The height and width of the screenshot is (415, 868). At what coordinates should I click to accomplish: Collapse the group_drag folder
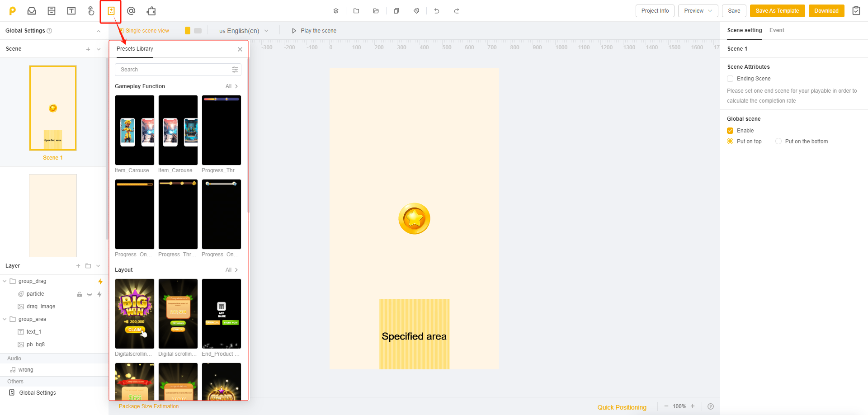(x=5, y=281)
